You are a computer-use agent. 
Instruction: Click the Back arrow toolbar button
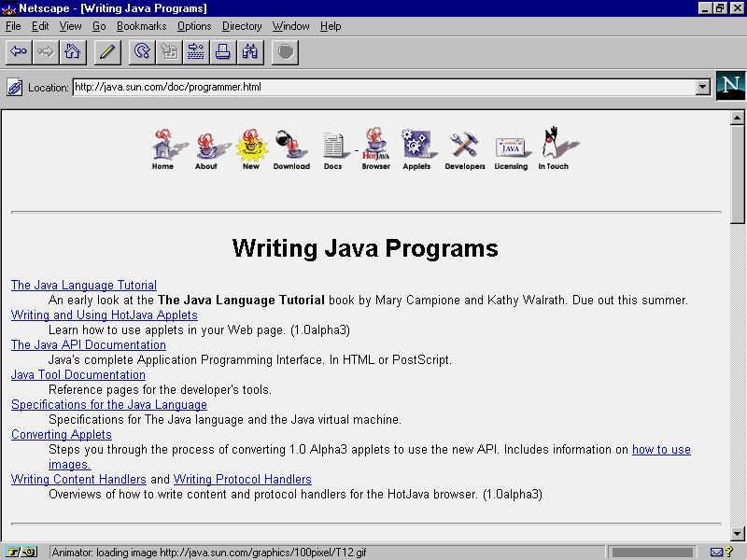[x=19, y=52]
